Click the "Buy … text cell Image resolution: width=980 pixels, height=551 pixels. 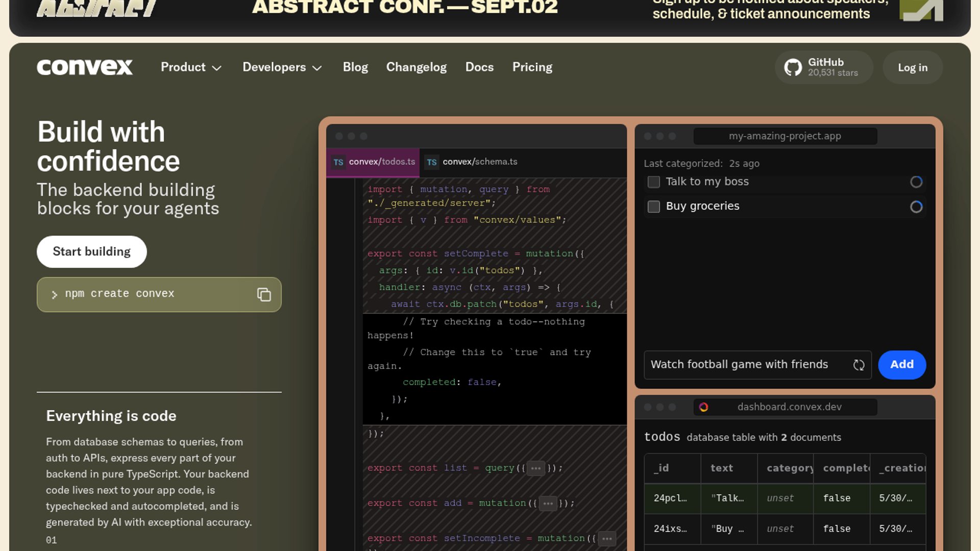[x=729, y=529]
